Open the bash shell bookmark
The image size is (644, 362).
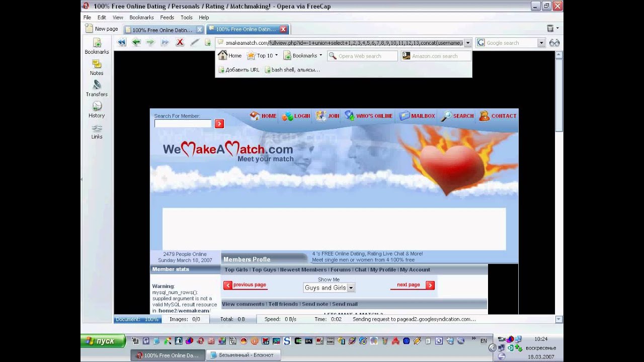292,70
